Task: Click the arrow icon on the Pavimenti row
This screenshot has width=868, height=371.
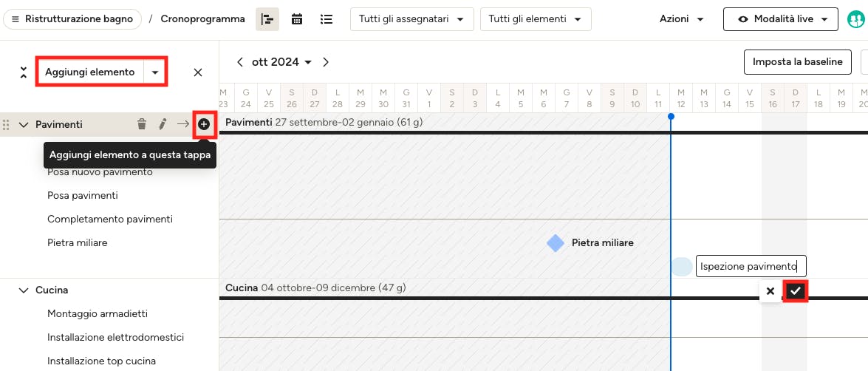Action: pos(182,124)
